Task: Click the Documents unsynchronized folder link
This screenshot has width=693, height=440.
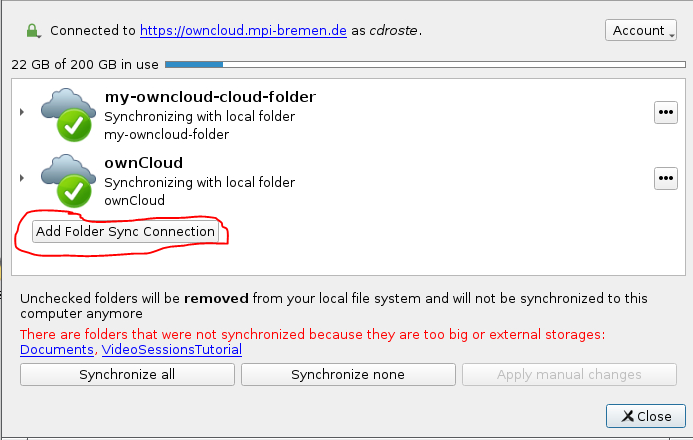Action: point(57,349)
